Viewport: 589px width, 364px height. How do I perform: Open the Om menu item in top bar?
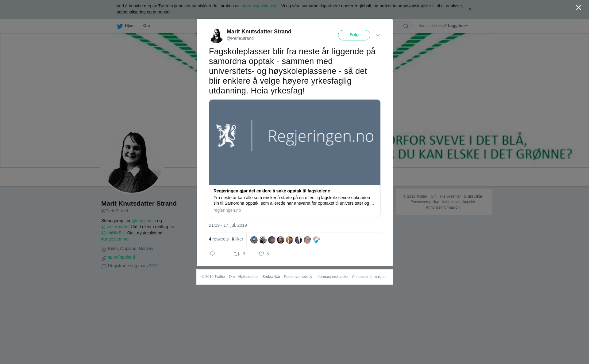146,26
